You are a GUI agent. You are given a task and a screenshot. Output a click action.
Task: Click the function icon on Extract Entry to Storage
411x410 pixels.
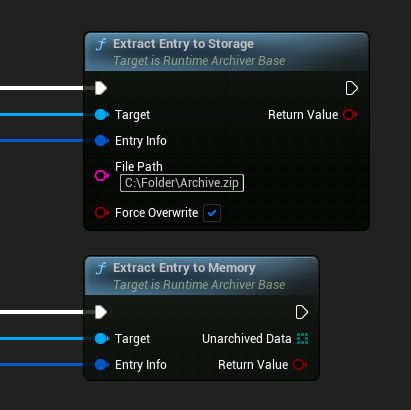click(x=101, y=44)
